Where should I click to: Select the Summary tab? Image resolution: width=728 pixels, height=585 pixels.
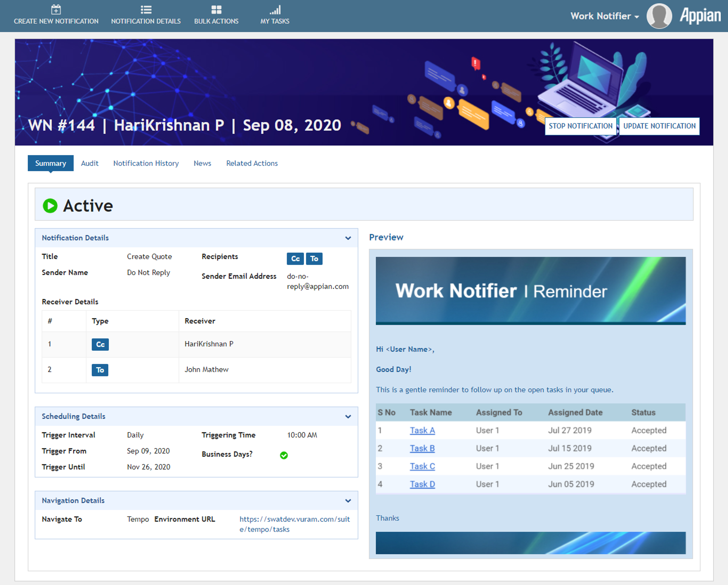coord(51,163)
